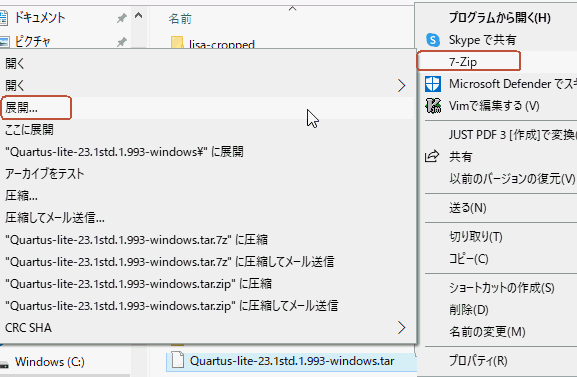Sort by the 名前 column header
The image size is (577, 377).
(180, 19)
